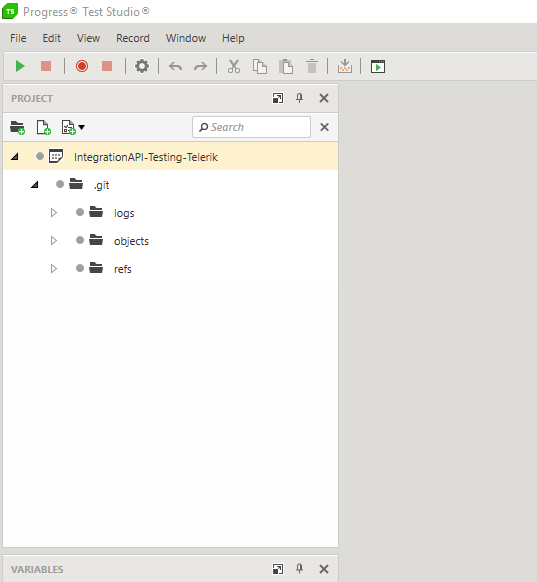The width and height of the screenshot is (537, 582).
Task: Float the PROJECT panel window
Action: click(278, 98)
